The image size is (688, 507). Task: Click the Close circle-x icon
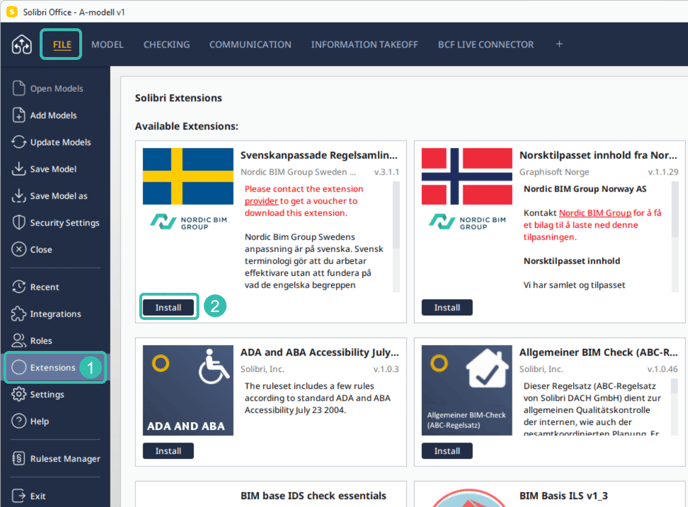pos(18,249)
